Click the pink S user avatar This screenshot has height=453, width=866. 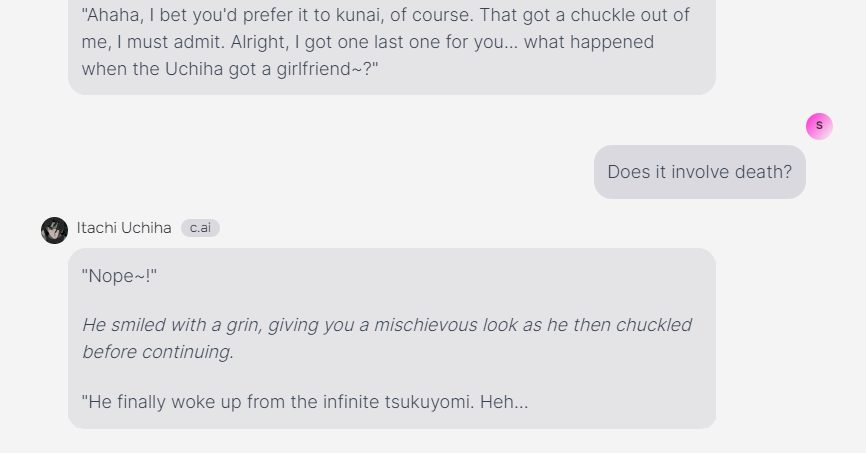[819, 126]
